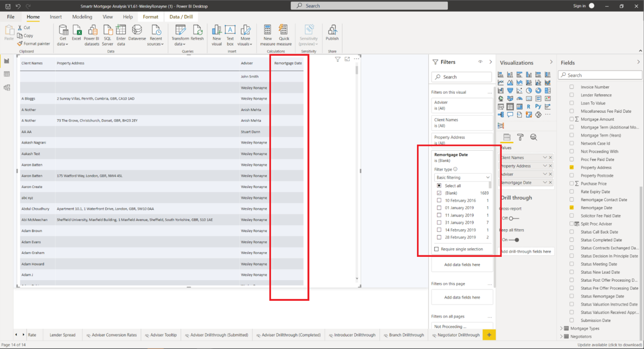Select the Python visual icon in Visualizations
644x349 pixels.
click(538, 107)
